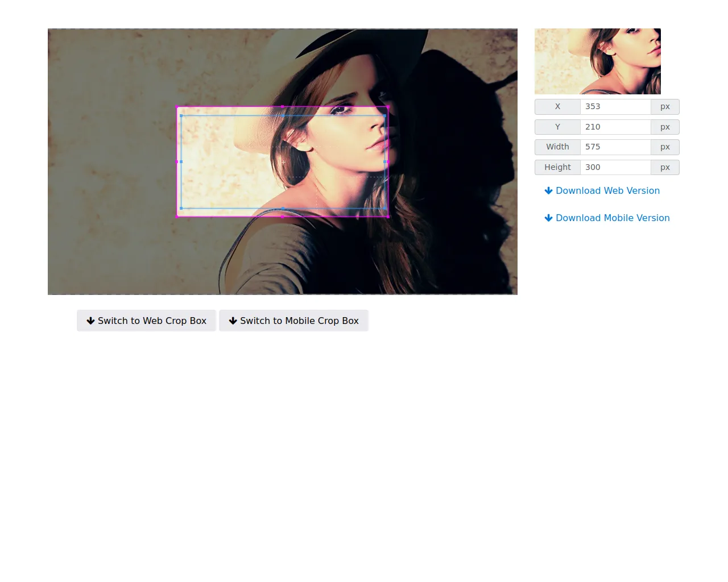Click the "px" unit beside the Width field
Viewport: 728px width, 582px height.
tap(665, 147)
